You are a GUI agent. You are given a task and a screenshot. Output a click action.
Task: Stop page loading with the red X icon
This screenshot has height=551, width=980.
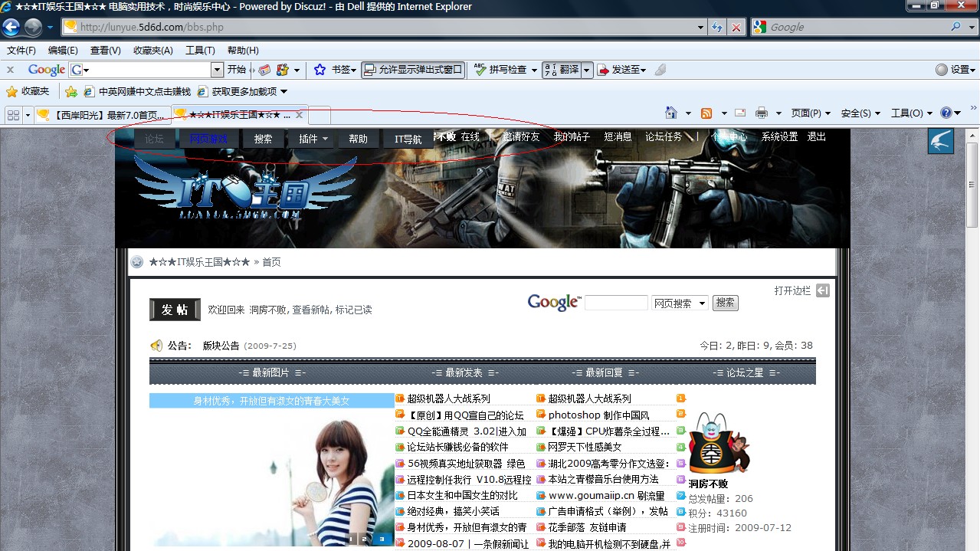(x=736, y=27)
